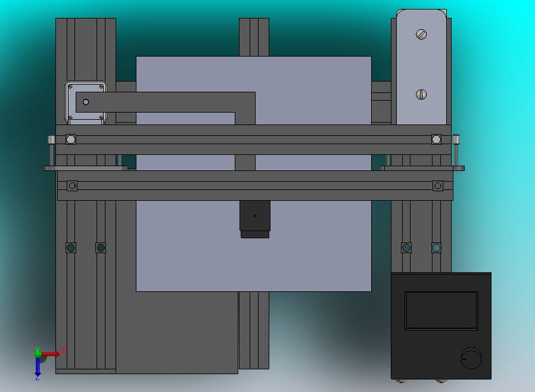The height and width of the screenshot is (392, 535).
Task: Click the stepper motor shaft hole
Action: tap(86, 102)
